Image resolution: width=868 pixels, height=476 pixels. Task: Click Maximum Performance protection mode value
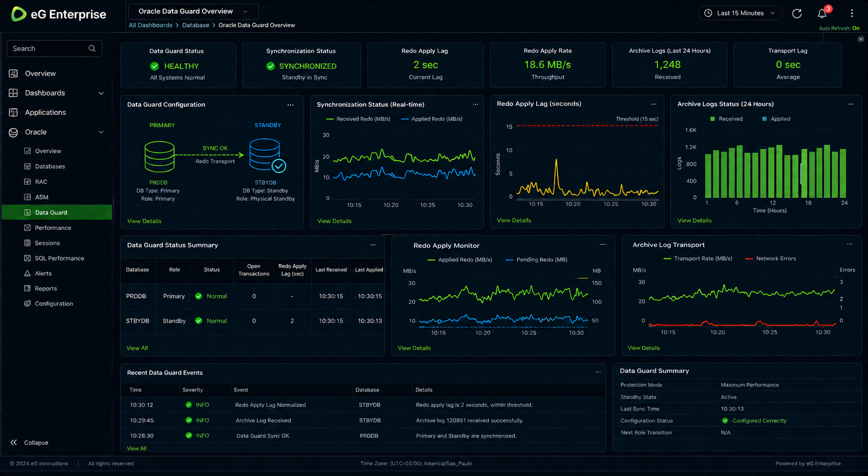750,385
